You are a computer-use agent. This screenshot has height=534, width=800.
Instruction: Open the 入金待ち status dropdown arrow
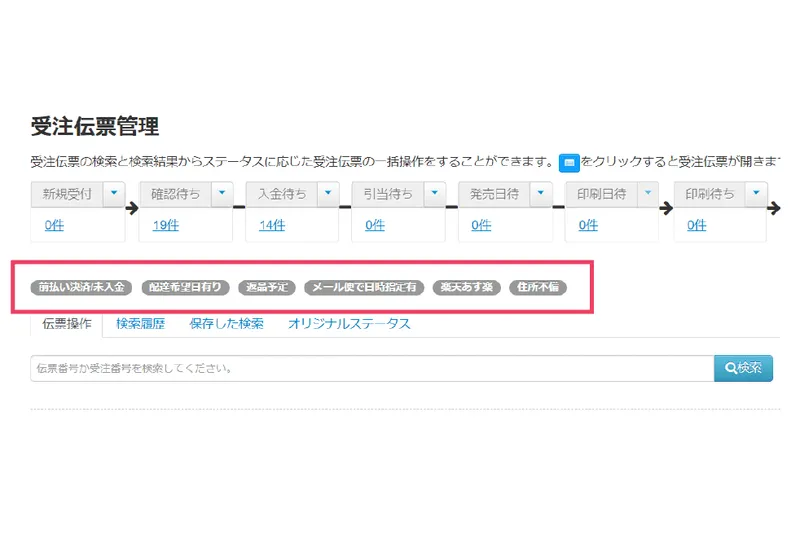(328, 194)
